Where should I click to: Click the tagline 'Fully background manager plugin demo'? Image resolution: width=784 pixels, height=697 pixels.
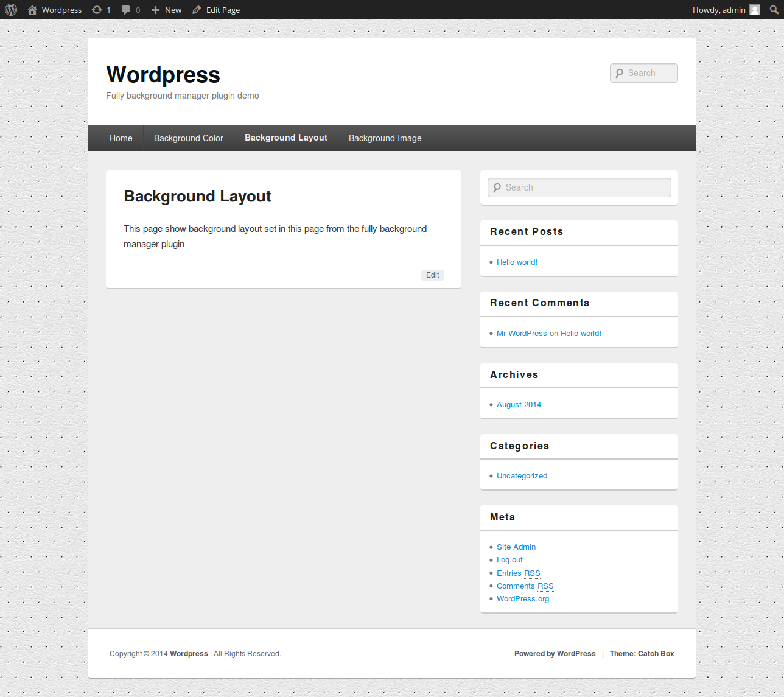pyautogui.click(x=183, y=96)
